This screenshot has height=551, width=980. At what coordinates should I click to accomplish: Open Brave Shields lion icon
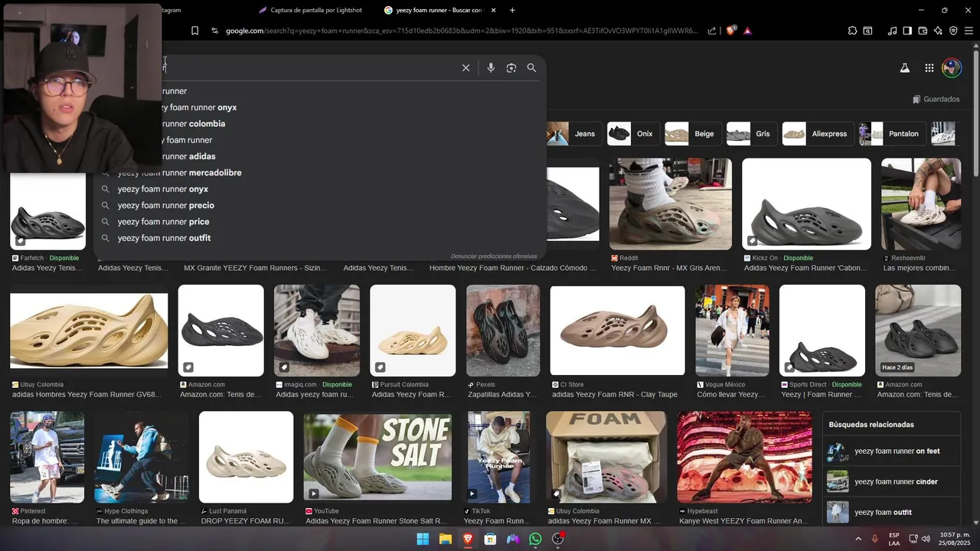[730, 31]
